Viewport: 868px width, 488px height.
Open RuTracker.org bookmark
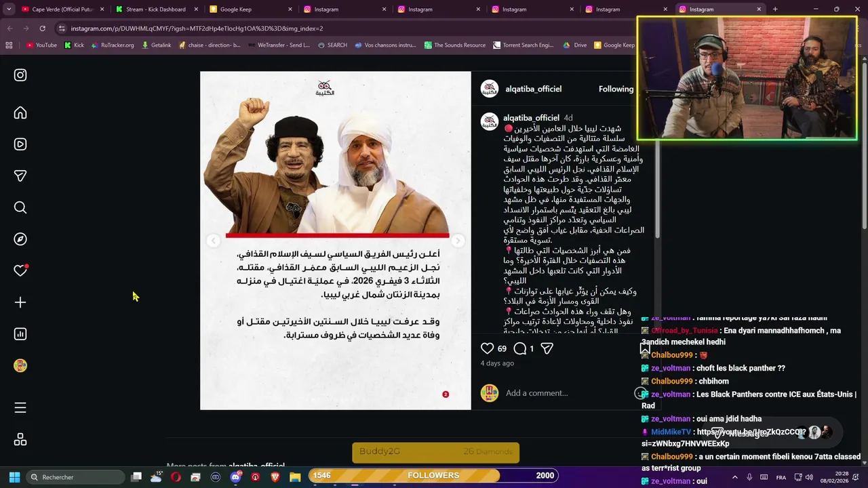pyautogui.click(x=112, y=45)
